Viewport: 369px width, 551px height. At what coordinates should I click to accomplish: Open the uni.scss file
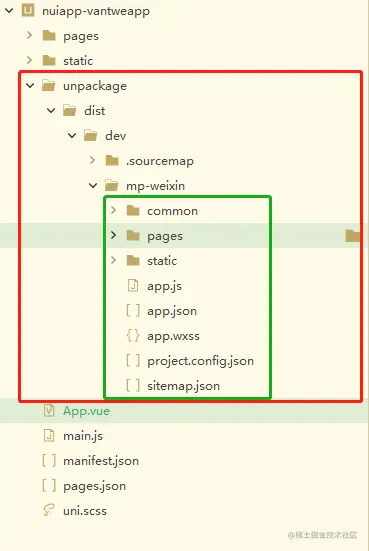pos(85,511)
